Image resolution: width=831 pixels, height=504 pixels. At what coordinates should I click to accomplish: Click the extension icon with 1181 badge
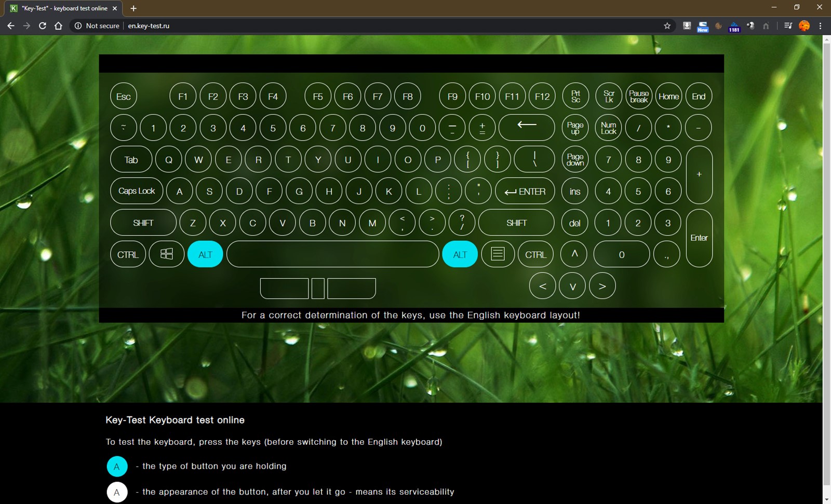pos(734,26)
